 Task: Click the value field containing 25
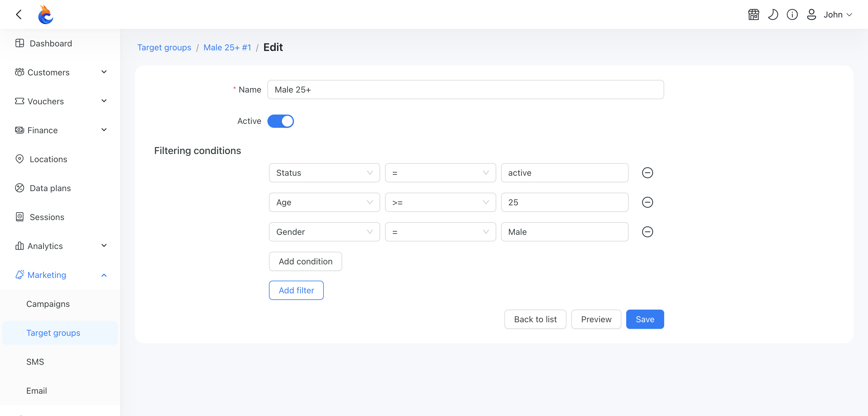pos(564,203)
